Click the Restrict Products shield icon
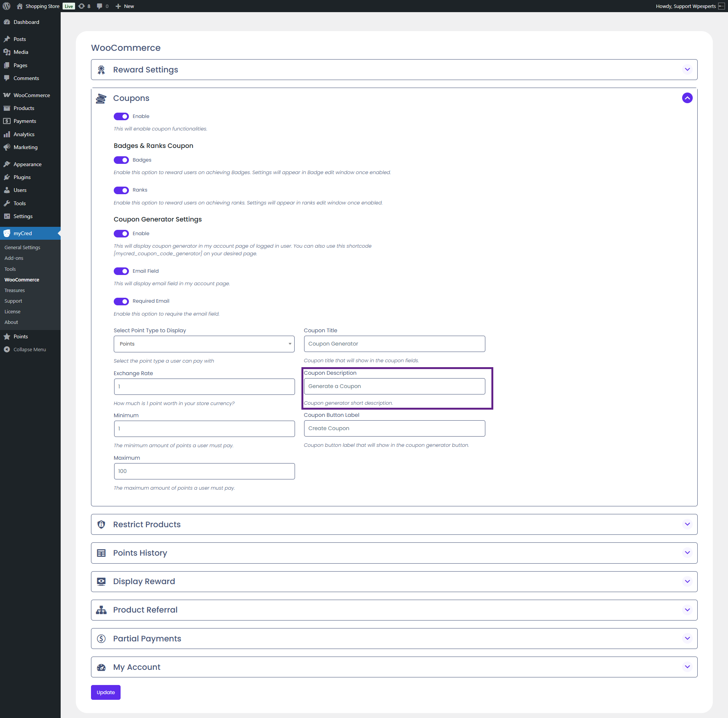The height and width of the screenshot is (718, 728). [101, 525]
